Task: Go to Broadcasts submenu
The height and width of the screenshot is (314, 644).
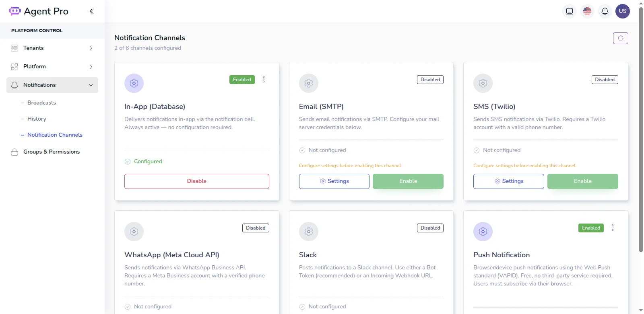Action: click(41, 103)
